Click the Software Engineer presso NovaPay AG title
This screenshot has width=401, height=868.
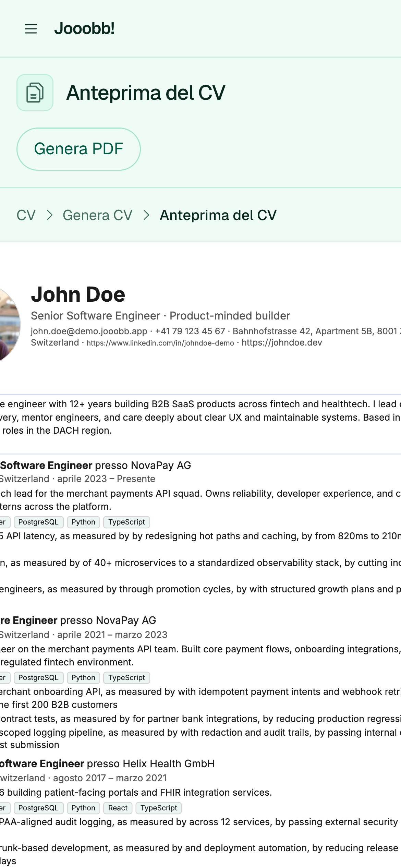96,465
